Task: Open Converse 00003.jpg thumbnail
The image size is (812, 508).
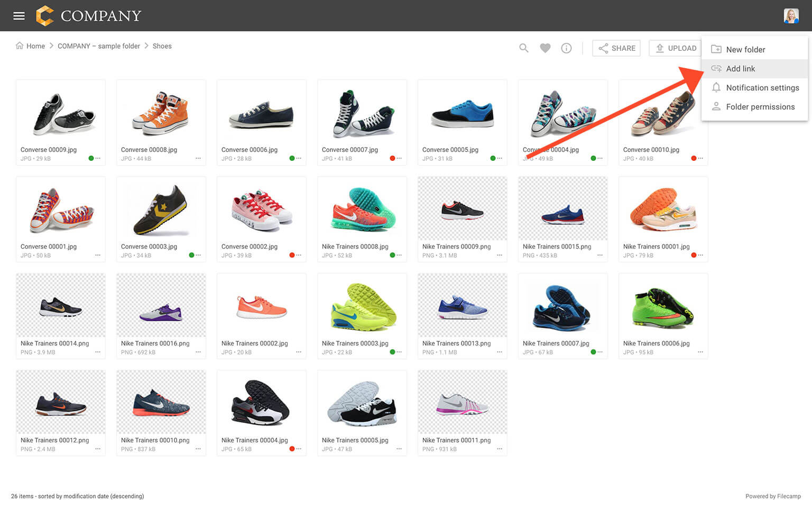Action: coord(161,208)
